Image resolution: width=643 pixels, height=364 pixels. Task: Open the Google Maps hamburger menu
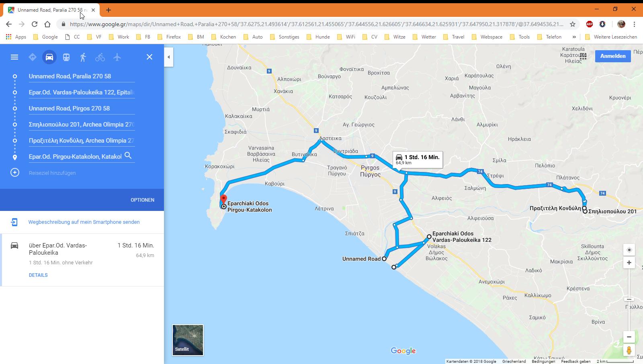click(14, 57)
